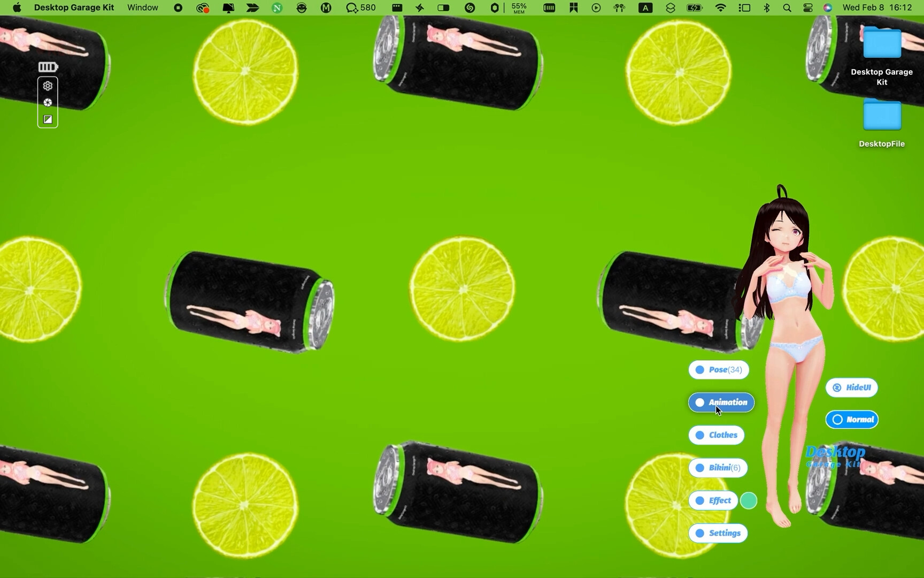The width and height of the screenshot is (924, 578).
Task: Open the gear settings icon in floating panel
Action: tap(48, 85)
